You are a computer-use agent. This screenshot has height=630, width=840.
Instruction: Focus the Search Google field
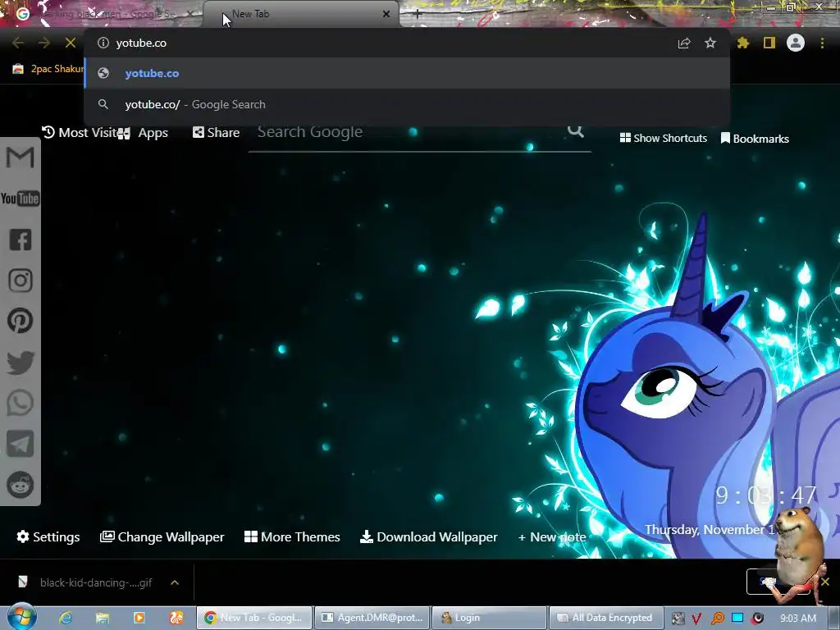point(419,132)
